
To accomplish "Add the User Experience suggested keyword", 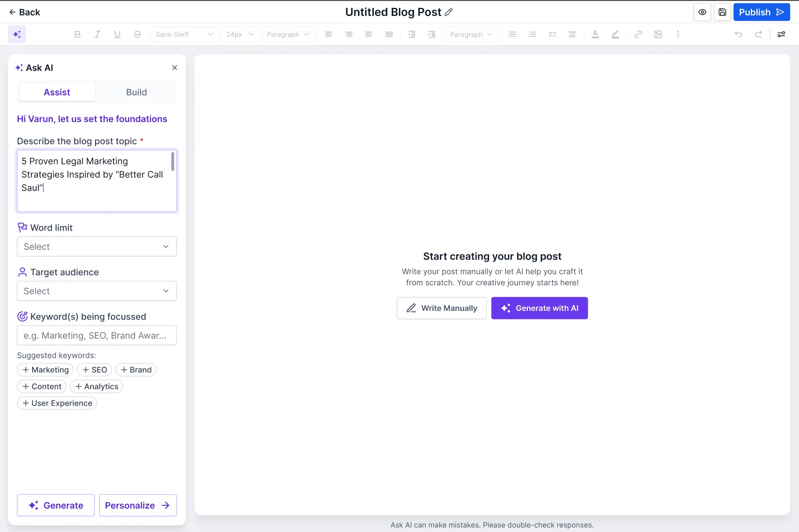I will click(x=57, y=403).
